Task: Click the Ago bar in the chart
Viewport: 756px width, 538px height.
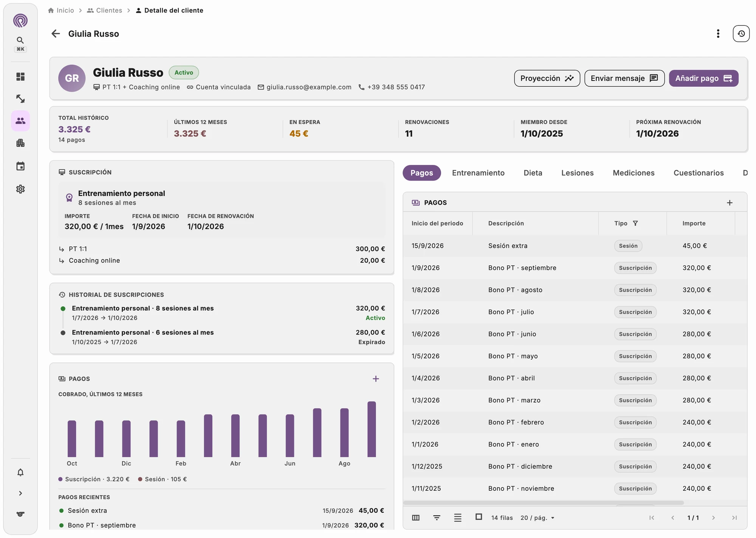Action: pyautogui.click(x=344, y=432)
